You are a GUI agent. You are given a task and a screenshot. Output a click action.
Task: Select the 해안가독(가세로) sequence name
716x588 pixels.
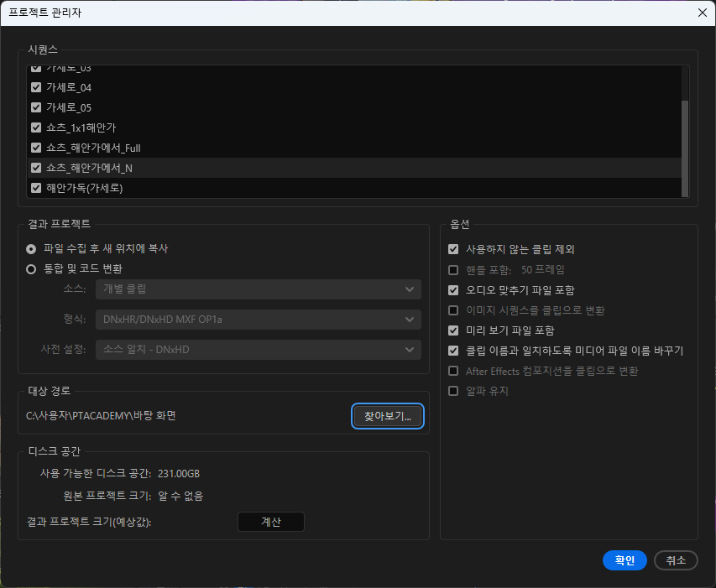coord(85,188)
